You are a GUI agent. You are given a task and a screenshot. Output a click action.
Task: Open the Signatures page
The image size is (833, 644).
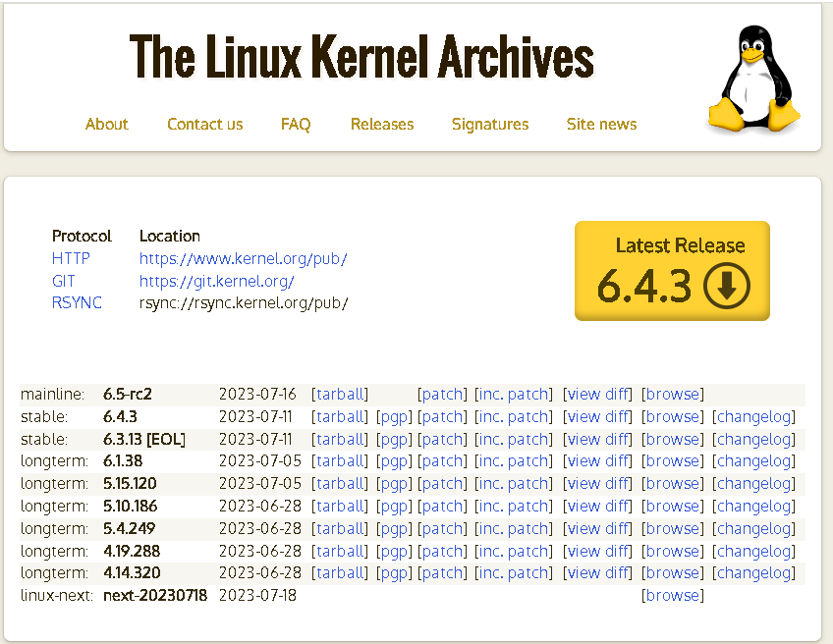click(490, 125)
